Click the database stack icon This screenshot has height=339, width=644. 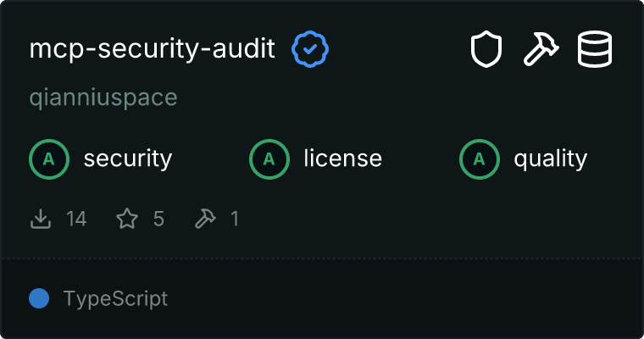(595, 50)
